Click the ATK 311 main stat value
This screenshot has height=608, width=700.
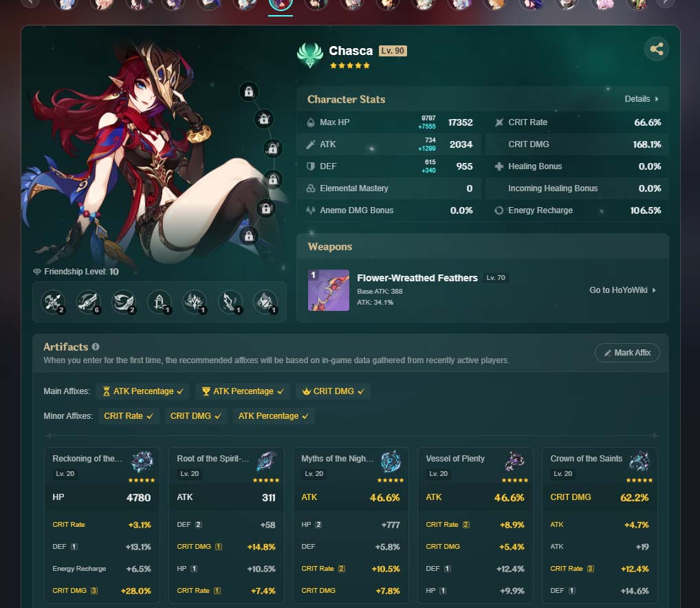[268, 497]
